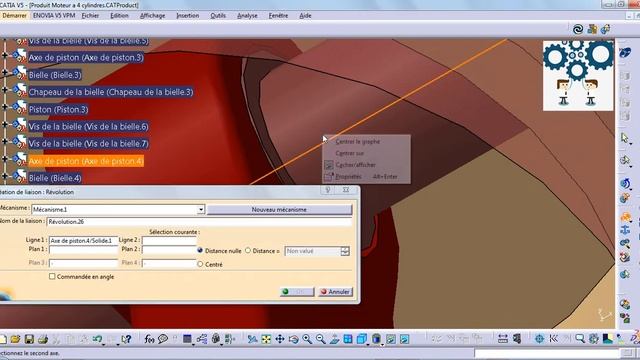This screenshot has height=360, width=640.
Task: Click the Distance value spinner arrows
Action: tap(345, 251)
